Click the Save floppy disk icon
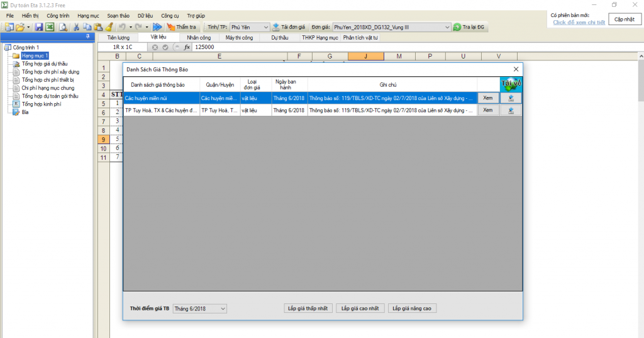The width and height of the screenshot is (644, 338). click(39, 27)
